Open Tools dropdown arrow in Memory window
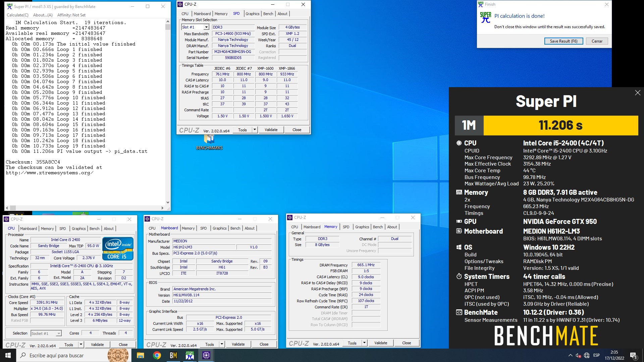The width and height of the screenshot is (644, 362). pos(364,343)
